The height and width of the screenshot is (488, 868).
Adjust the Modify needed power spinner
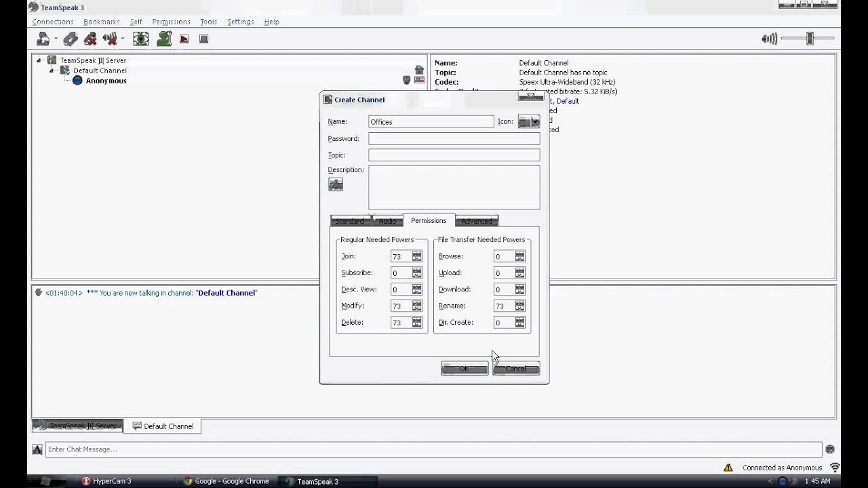pos(417,306)
